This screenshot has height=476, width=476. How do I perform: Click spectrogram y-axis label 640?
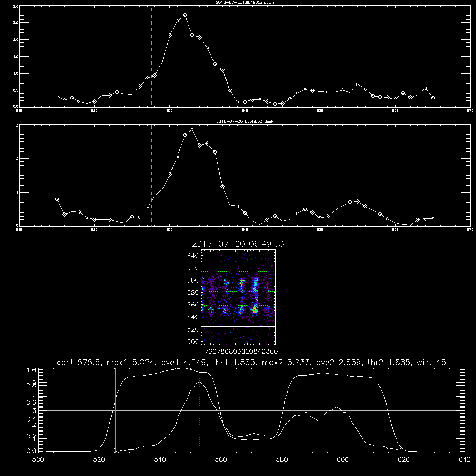coord(193,256)
